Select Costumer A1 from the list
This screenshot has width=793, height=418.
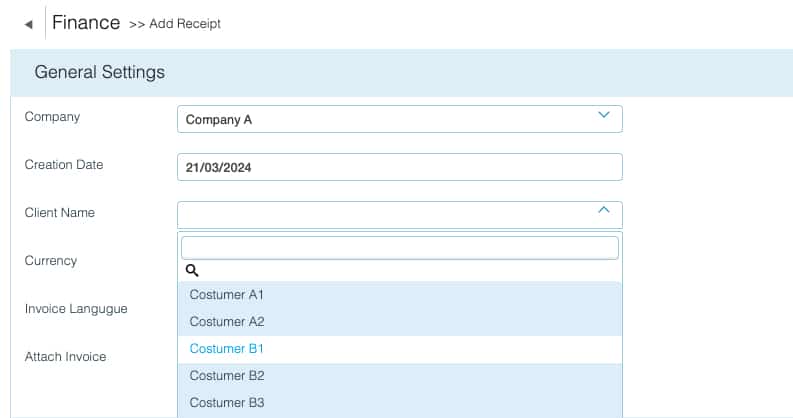400,295
